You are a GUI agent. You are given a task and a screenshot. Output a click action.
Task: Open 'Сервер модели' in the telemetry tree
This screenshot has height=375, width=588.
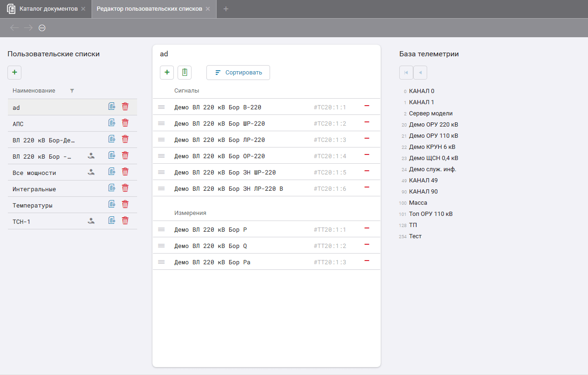coord(430,114)
